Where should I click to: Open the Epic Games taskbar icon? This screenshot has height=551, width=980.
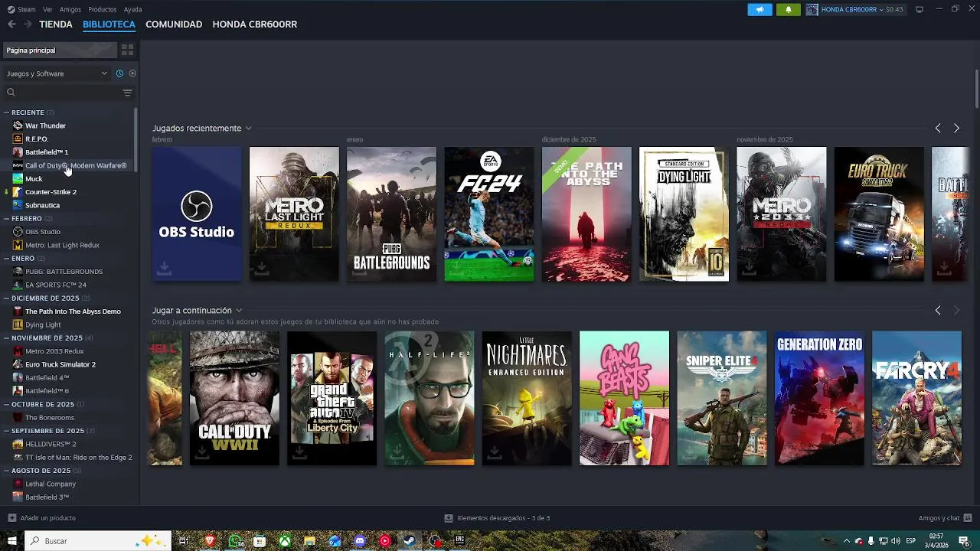point(459,541)
